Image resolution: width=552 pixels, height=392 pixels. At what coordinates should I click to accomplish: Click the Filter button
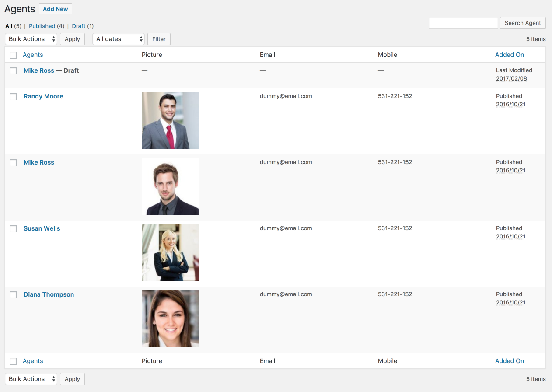pyautogui.click(x=159, y=39)
